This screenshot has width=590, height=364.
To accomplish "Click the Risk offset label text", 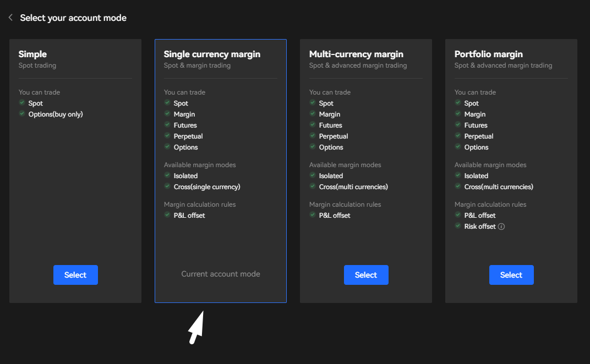I will 480,226.
